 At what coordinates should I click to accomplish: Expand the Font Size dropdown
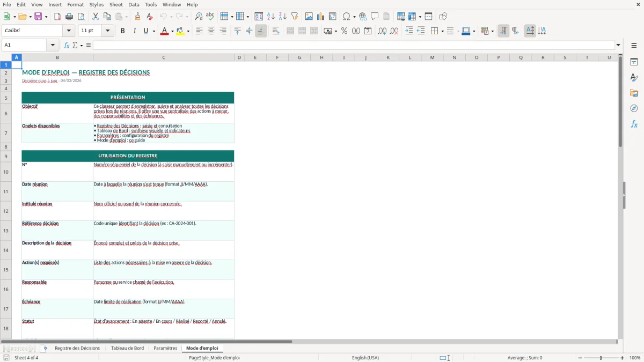[x=108, y=31]
